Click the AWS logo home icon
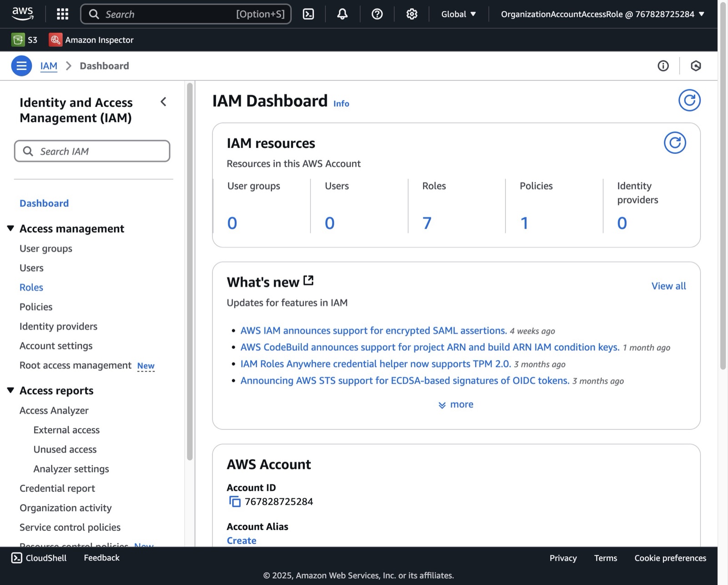The height and width of the screenshot is (585, 728). click(23, 14)
